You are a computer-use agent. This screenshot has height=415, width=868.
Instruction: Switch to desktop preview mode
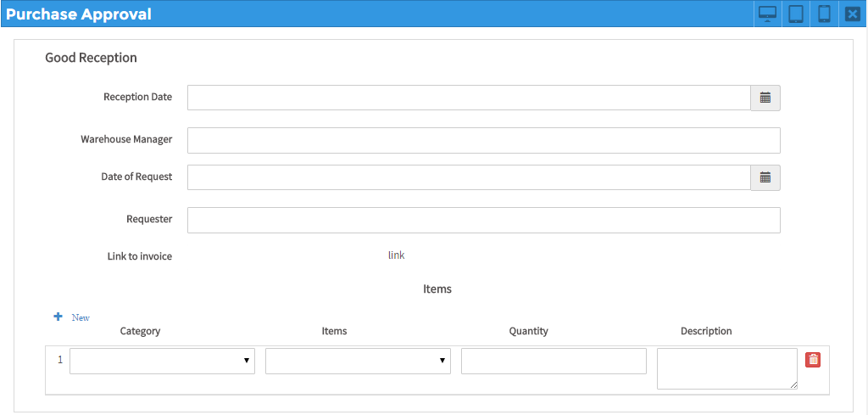pyautogui.click(x=767, y=14)
